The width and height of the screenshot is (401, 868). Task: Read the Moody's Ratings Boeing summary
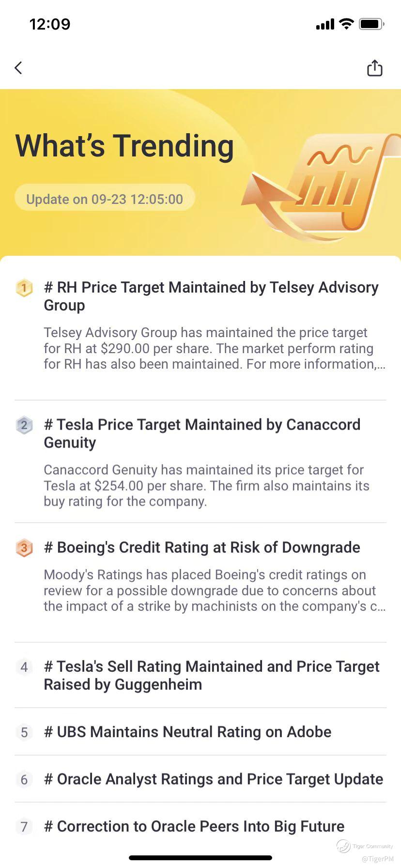coord(214,590)
